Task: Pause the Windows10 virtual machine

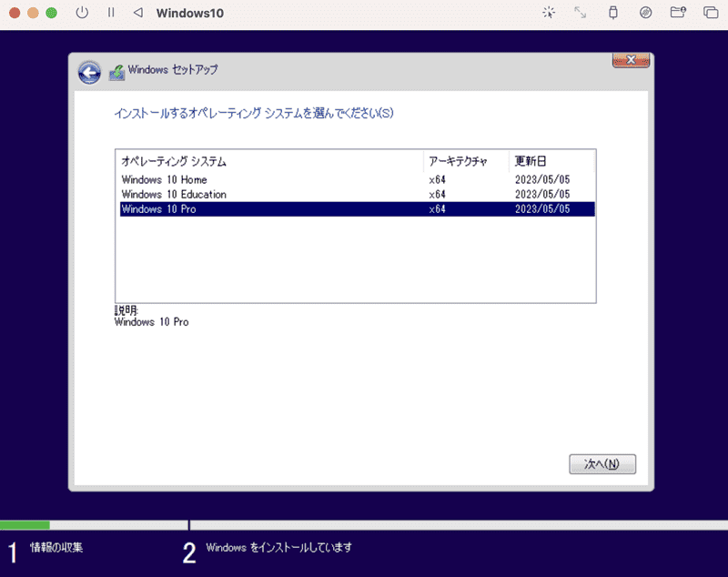Action: 111,13
